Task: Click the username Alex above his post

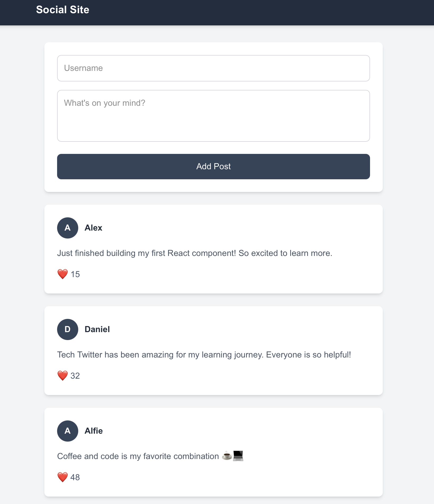Action: click(x=93, y=228)
